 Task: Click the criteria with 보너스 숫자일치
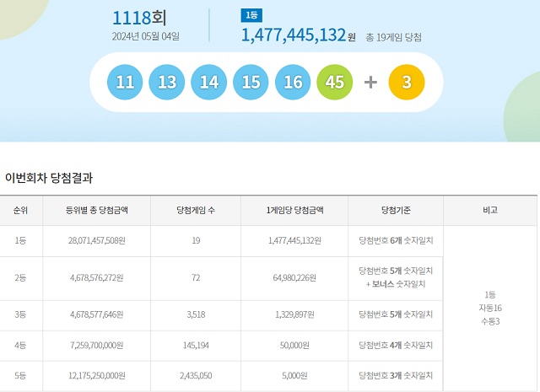pyautogui.click(x=396, y=277)
